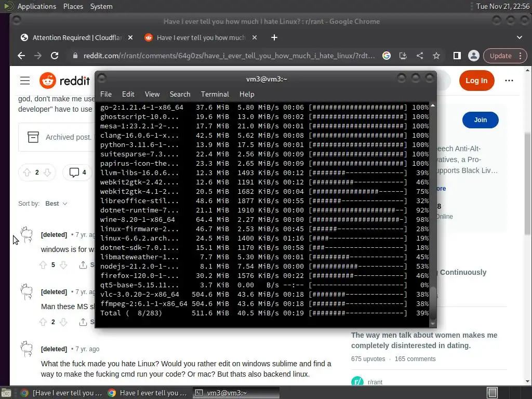Open the Reddit hamburger menu
The height and width of the screenshot is (399, 532).
click(25, 81)
